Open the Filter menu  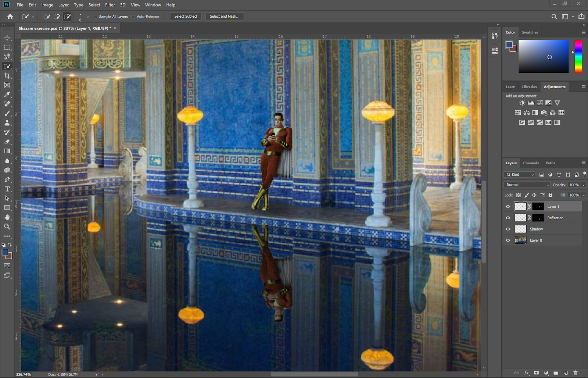click(110, 5)
